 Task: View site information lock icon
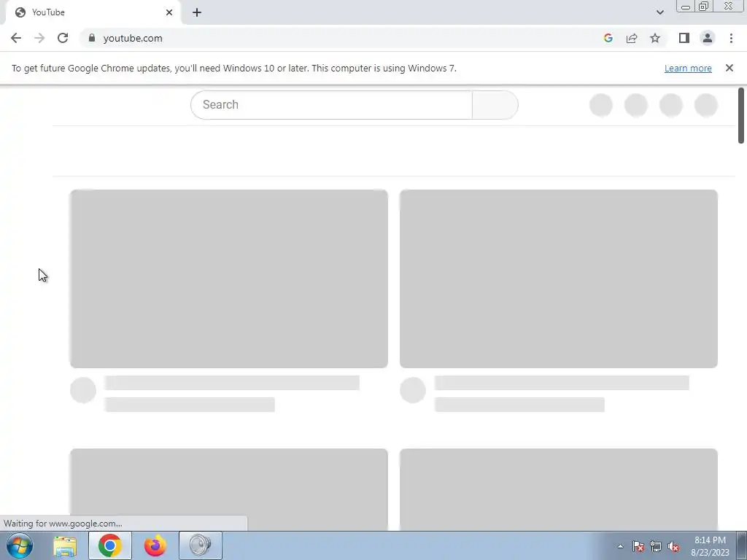(92, 38)
